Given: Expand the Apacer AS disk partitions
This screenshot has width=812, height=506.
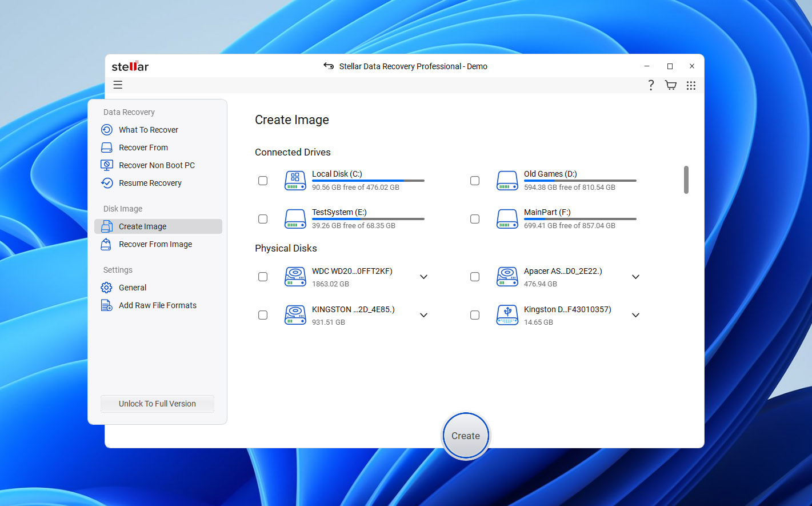Looking at the screenshot, I should 635,277.
